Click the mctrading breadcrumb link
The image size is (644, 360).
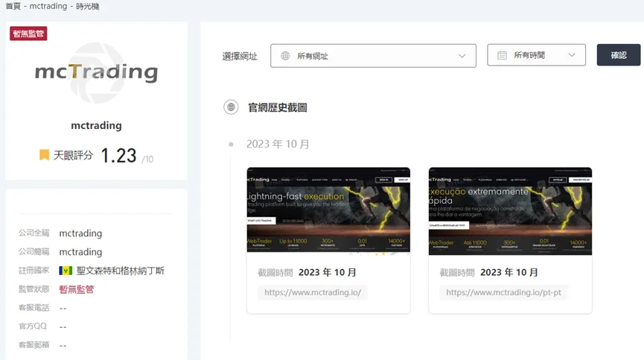pyautogui.click(x=48, y=6)
